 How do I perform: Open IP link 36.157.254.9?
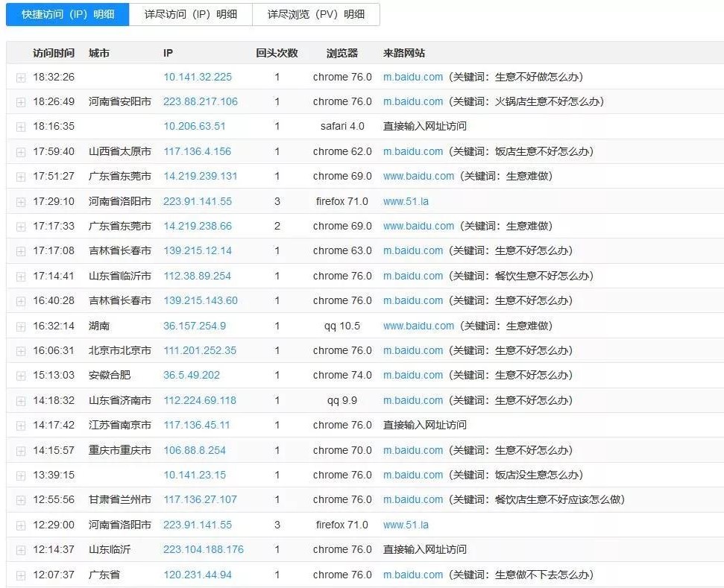tap(195, 326)
